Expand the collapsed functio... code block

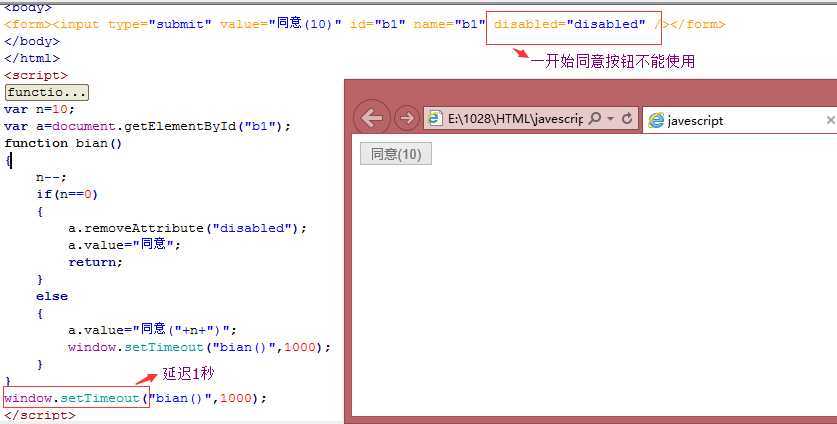tap(46, 92)
